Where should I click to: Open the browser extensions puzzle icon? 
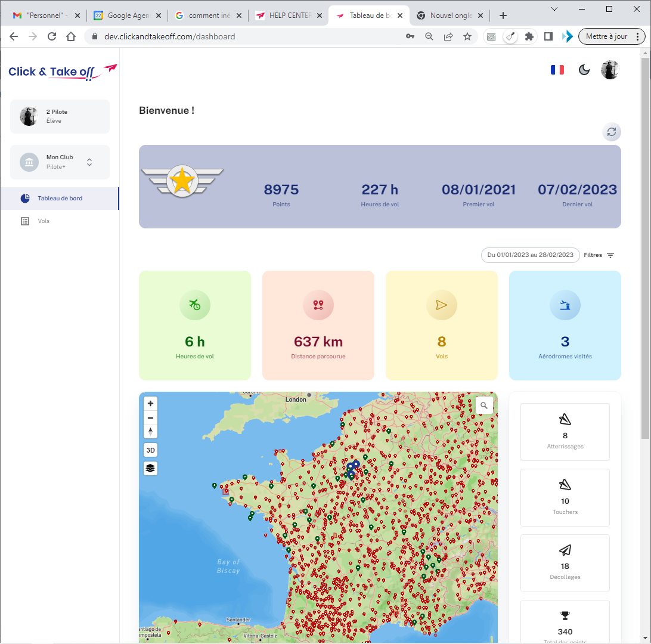click(529, 36)
